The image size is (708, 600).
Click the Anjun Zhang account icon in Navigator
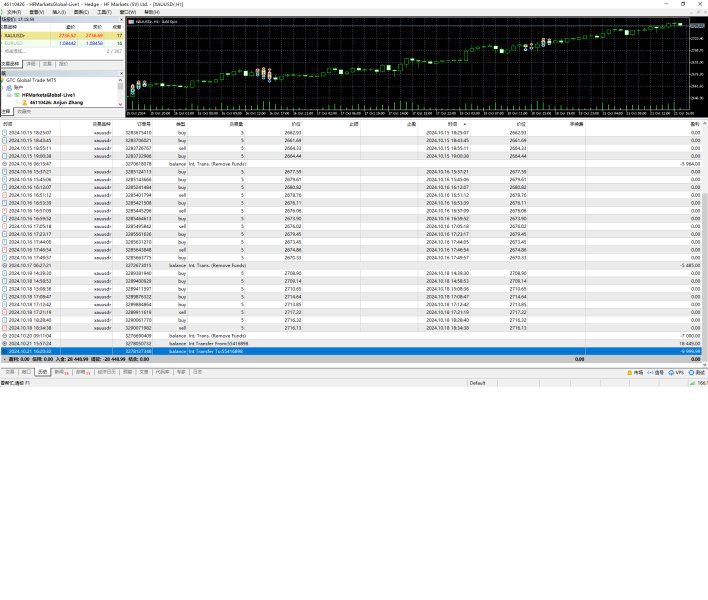[22, 102]
